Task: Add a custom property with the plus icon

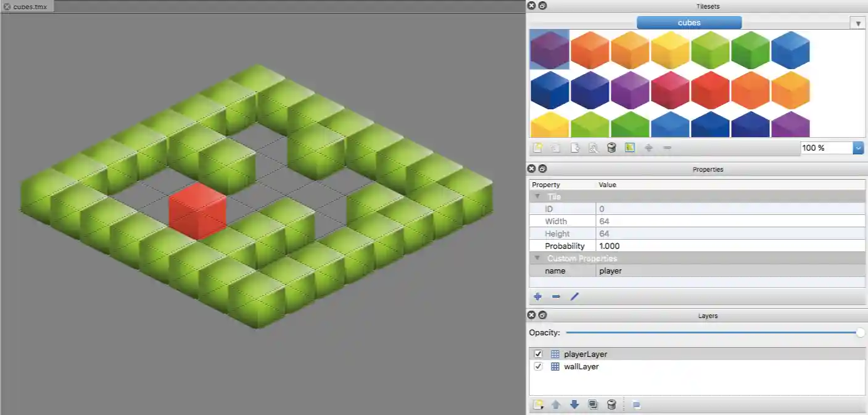Action: coord(537,296)
